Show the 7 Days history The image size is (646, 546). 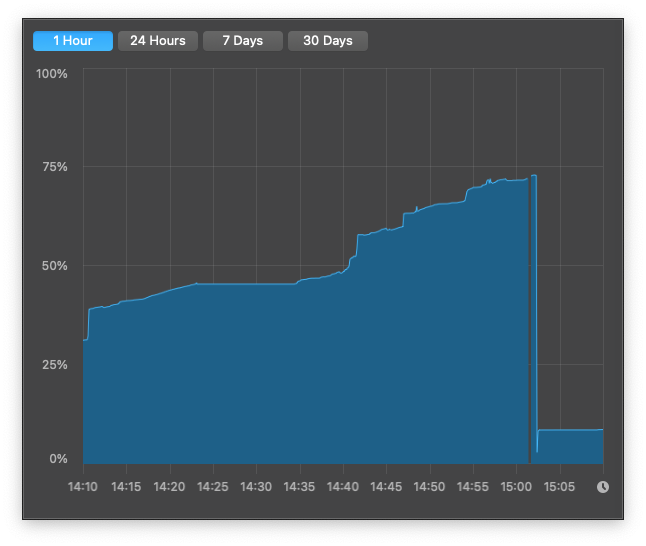(x=243, y=41)
